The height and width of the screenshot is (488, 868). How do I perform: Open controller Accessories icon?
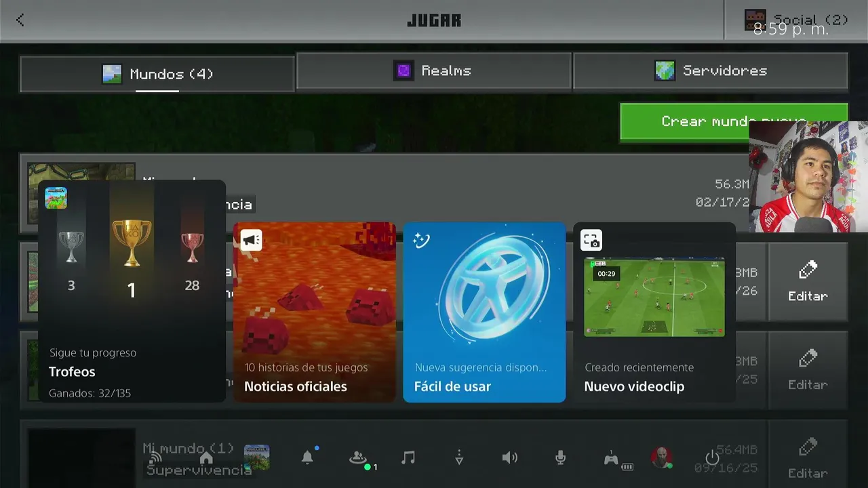tap(611, 459)
